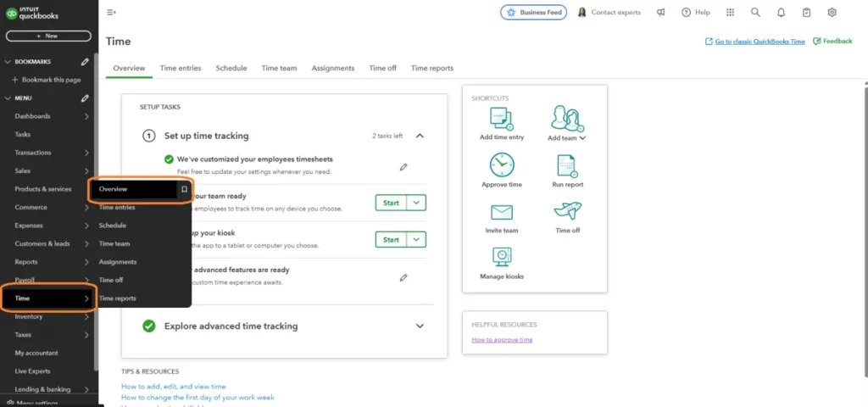Viewport: 868px width, 407px height.
Task: Edit advanced features pencil icon
Action: click(403, 277)
